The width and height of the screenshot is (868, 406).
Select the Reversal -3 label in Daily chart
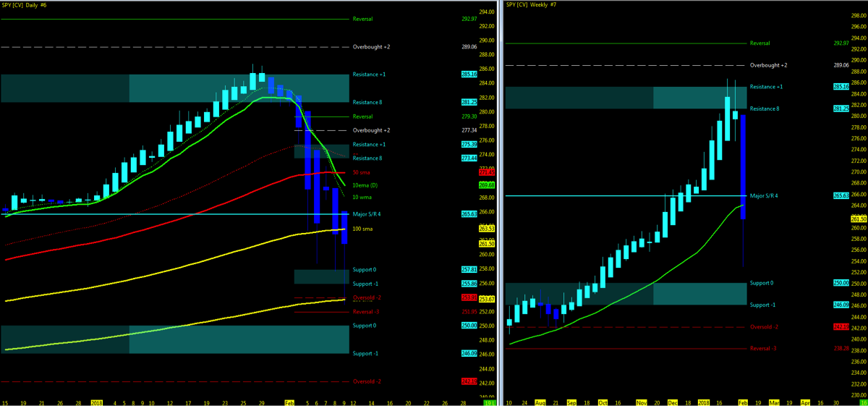pos(365,311)
